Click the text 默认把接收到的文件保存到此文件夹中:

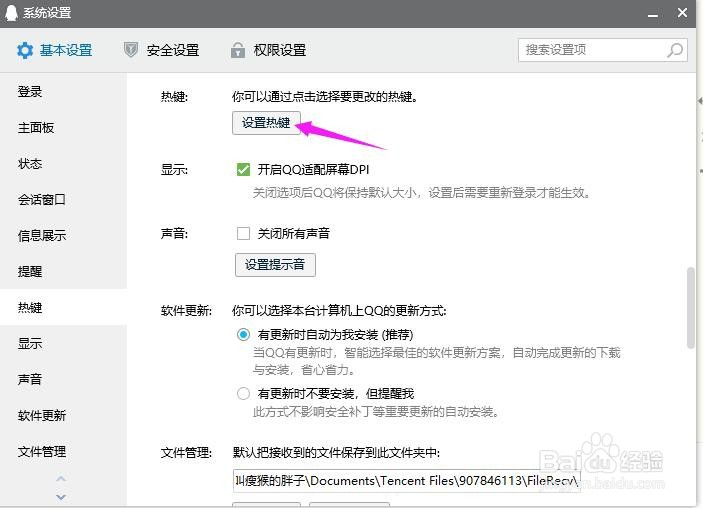pyautogui.click(x=336, y=452)
